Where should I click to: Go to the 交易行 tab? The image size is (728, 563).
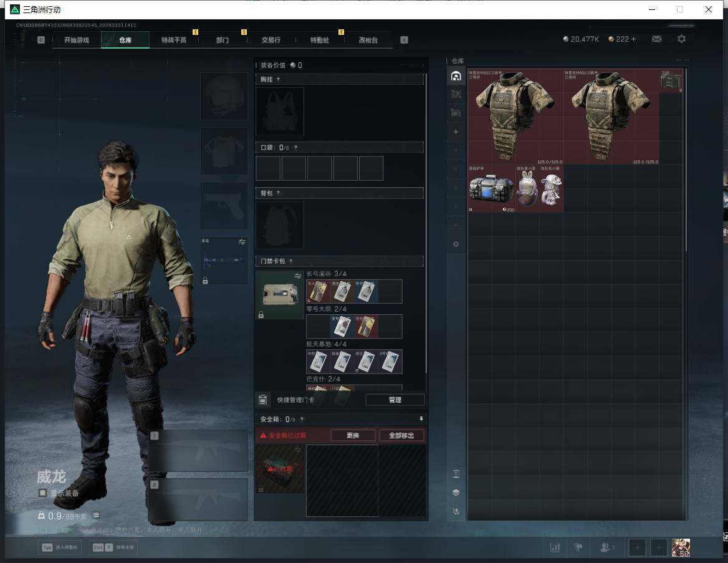(271, 40)
